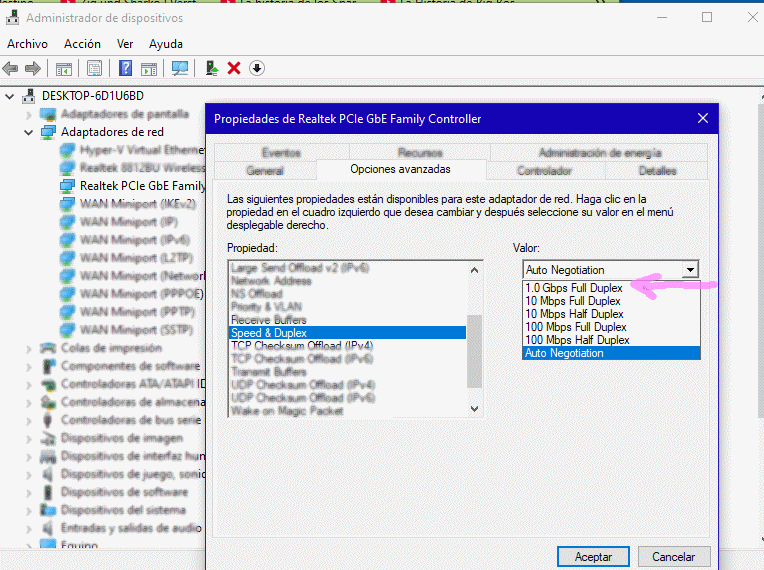Expand the Colas de impresión node
Screen dimensions: 764x570
(x=29, y=349)
